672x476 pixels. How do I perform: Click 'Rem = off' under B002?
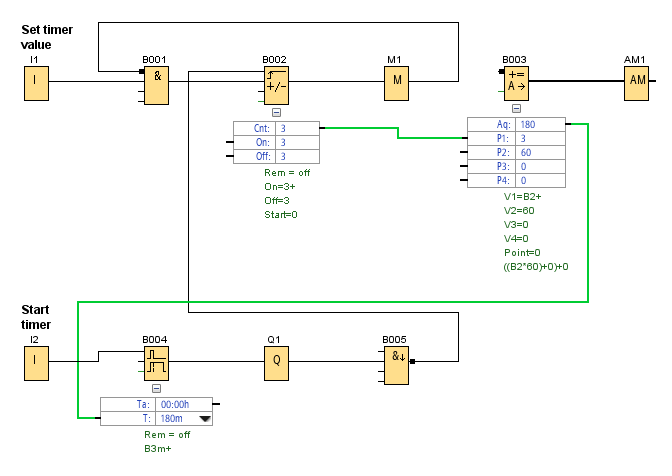coord(287,173)
